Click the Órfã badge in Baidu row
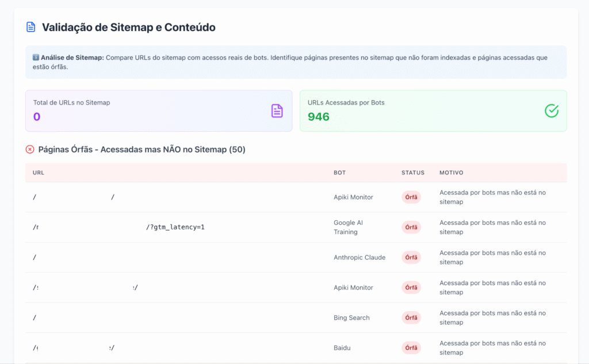 tap(411, 348)
